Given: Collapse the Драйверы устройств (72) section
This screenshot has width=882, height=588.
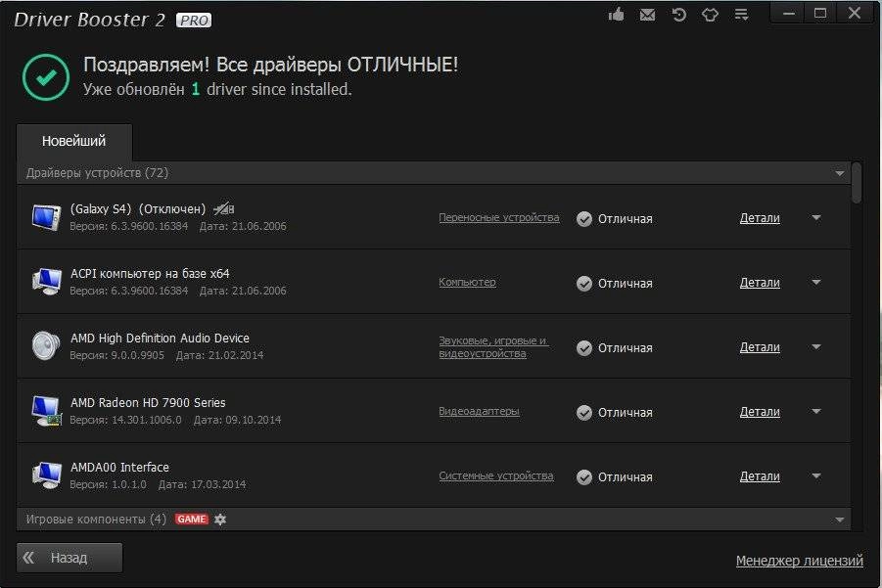Looking at the screenshot, I should point(839,173).
